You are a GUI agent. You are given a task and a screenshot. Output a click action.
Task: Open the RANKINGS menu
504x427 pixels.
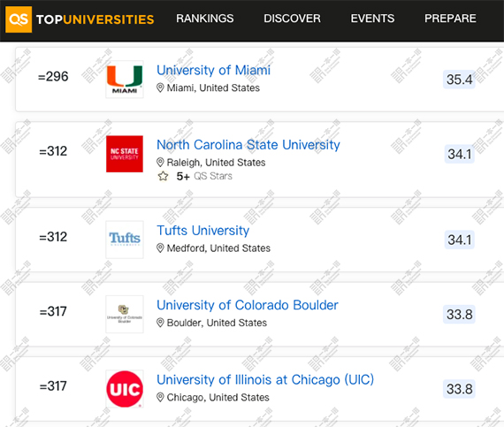tap(205, 19)
